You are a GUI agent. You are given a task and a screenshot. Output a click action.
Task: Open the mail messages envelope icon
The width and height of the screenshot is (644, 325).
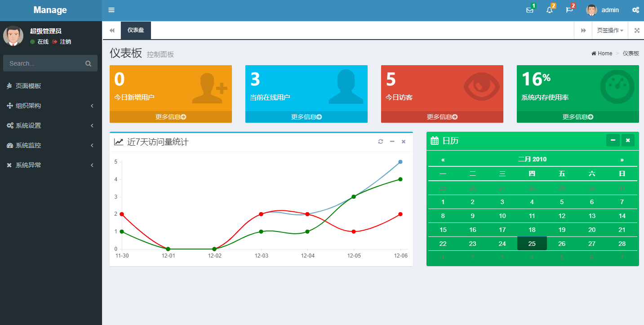click(530, 10)
